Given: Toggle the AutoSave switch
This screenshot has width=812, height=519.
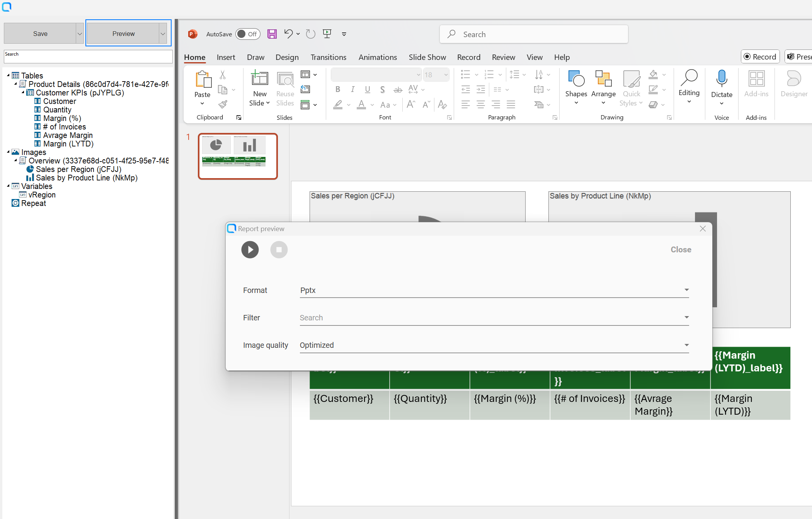Looking at the screenshot, I should pyautogui.click(x=248, y=34).
